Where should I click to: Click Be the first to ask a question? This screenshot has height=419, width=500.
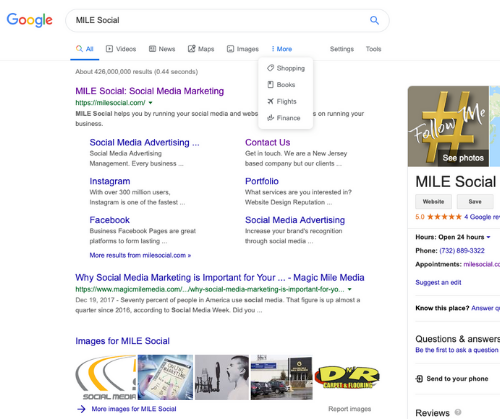pos(457,350)
